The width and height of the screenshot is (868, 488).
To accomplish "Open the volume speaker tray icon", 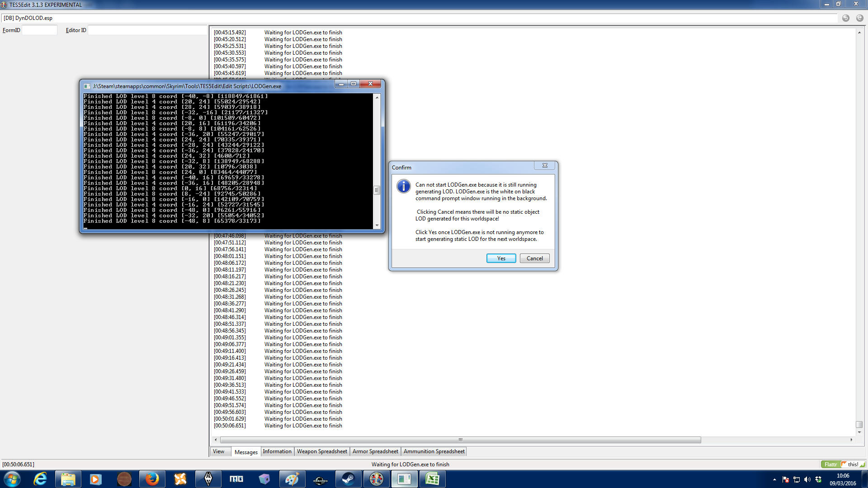I will [x=807, y=479].
